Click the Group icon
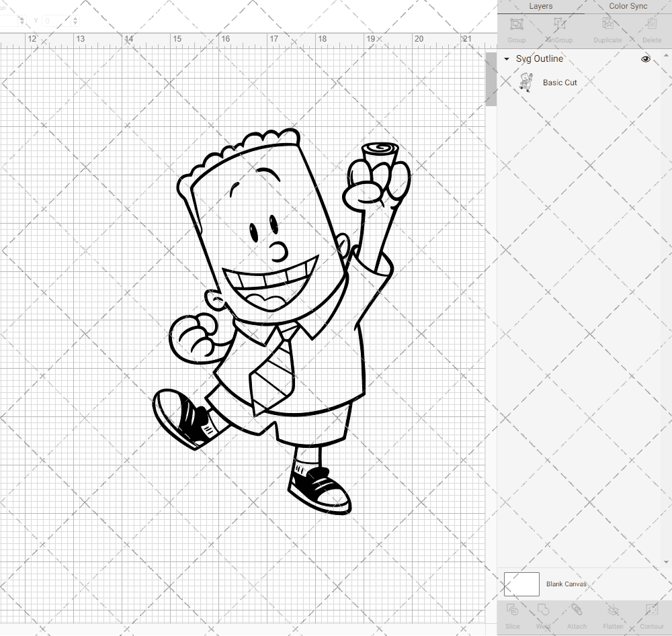This screenshot has height=636, width=672. tap(516, 24)
